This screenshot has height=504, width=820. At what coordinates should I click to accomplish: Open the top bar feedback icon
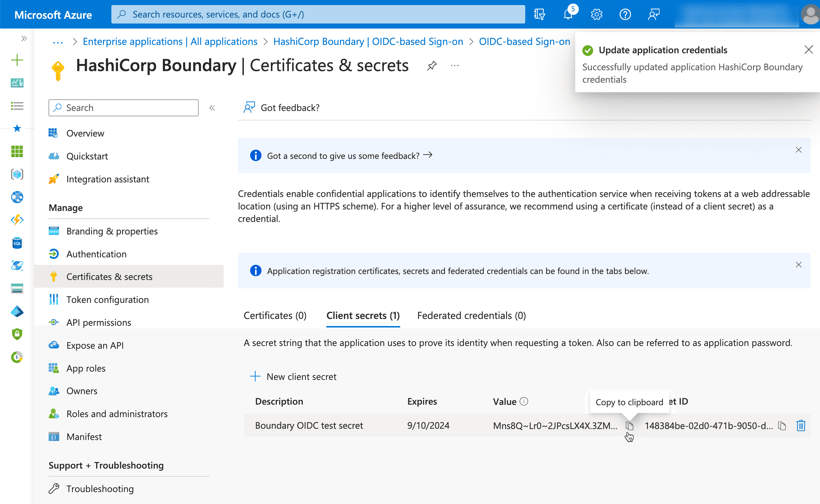(654, 14)
